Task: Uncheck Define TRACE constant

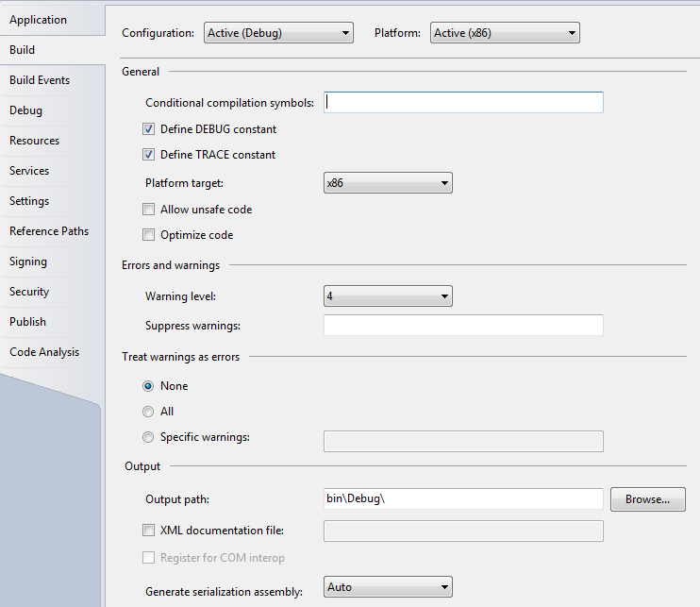Action: click(148, 155)
